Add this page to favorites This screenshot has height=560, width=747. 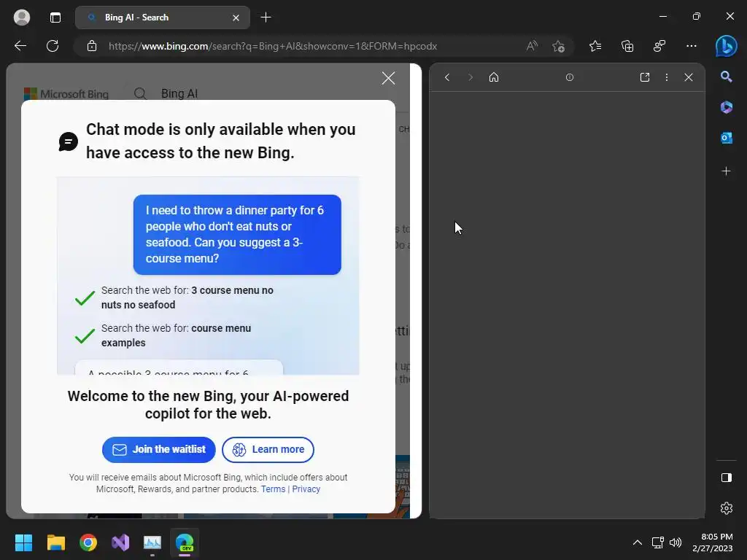(x=558, y=46)
